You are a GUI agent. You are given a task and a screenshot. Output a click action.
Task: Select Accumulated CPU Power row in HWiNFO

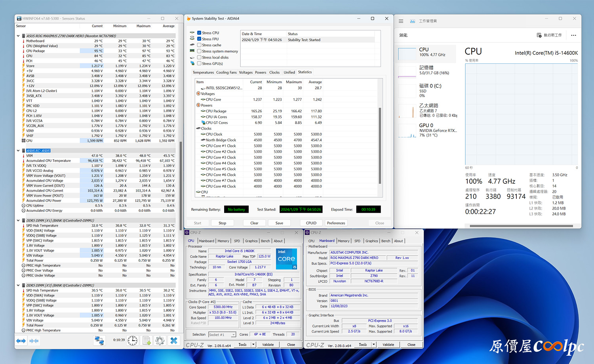coord(98,200)
